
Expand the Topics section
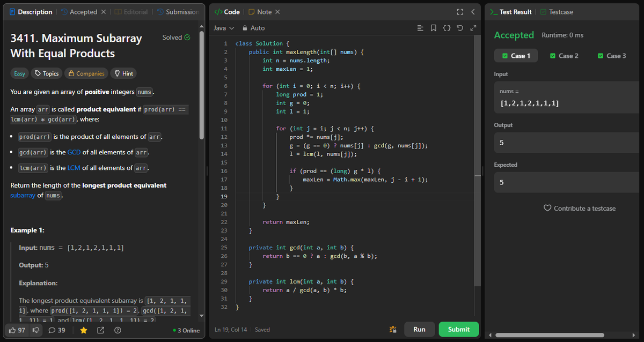pos(46,73)
